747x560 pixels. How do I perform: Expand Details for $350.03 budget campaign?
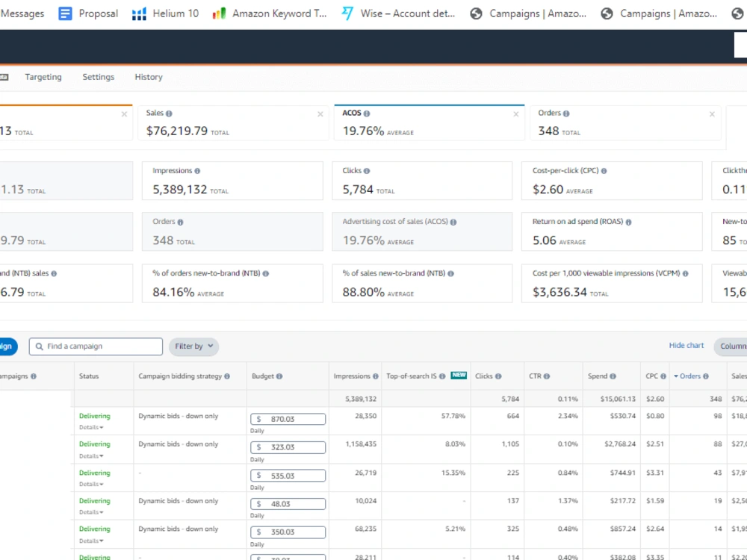[x=91, y=541]
